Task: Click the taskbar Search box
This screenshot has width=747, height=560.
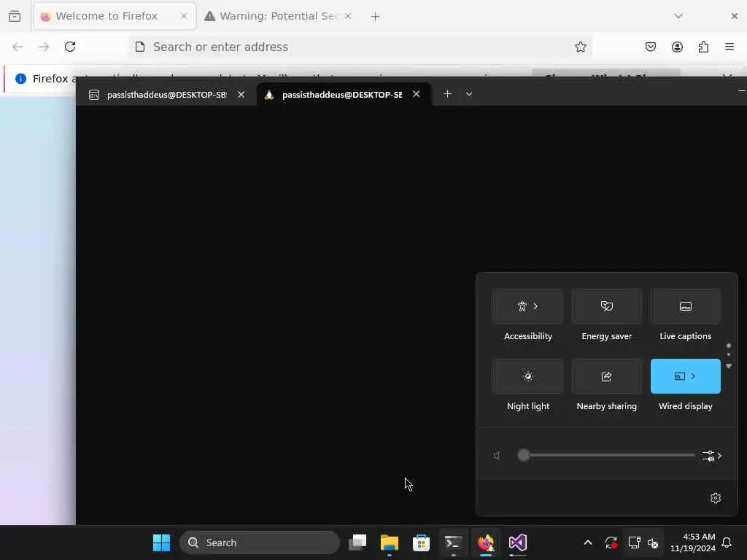Action: click(x=260, y=542)
